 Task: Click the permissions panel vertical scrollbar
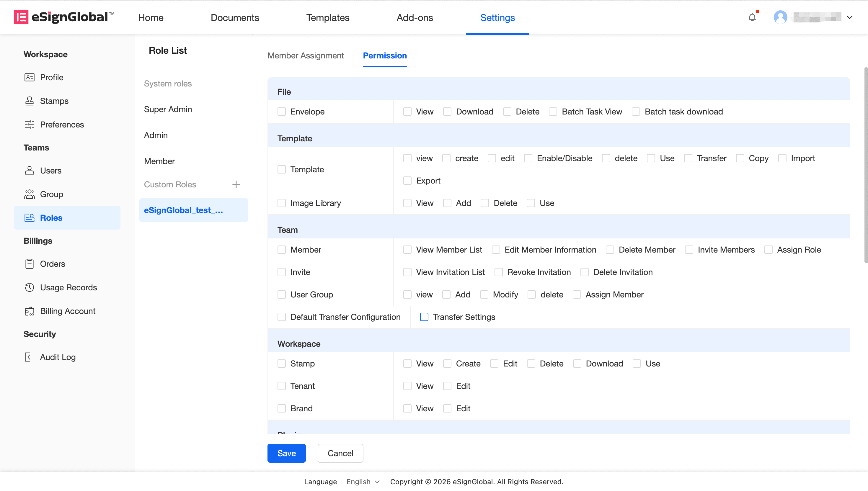(865, 165)
